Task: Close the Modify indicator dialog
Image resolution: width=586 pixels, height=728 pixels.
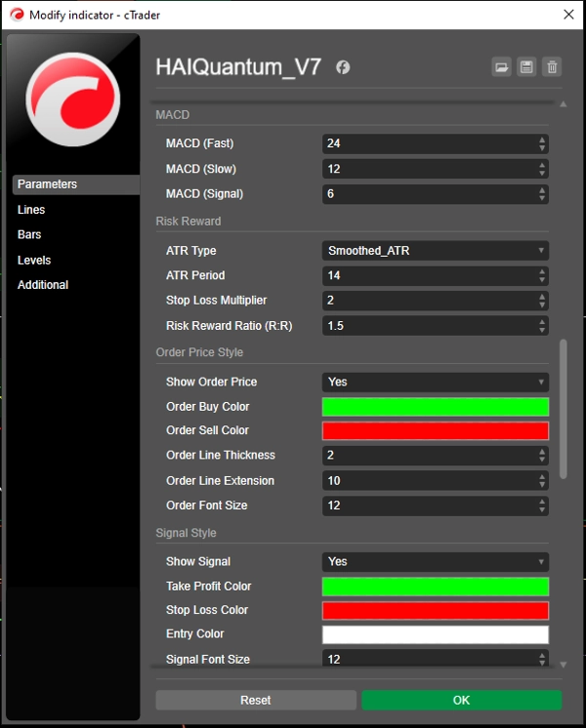Action: [x=568, y=15]
